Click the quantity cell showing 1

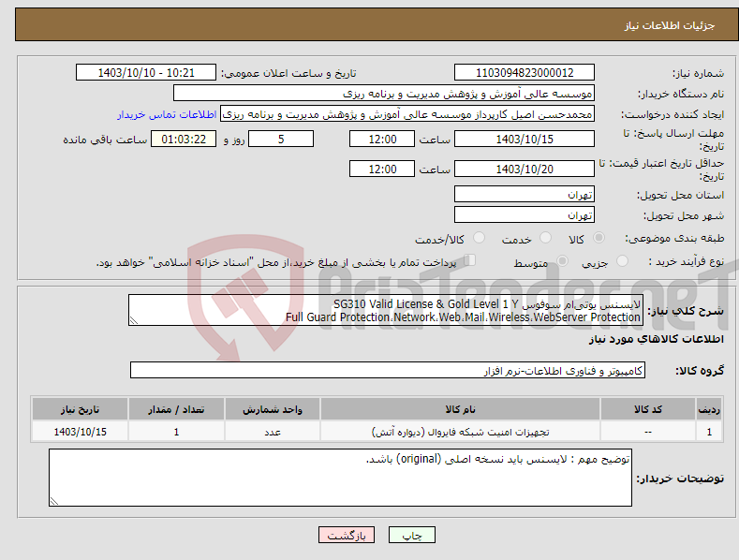click(176, 432)
